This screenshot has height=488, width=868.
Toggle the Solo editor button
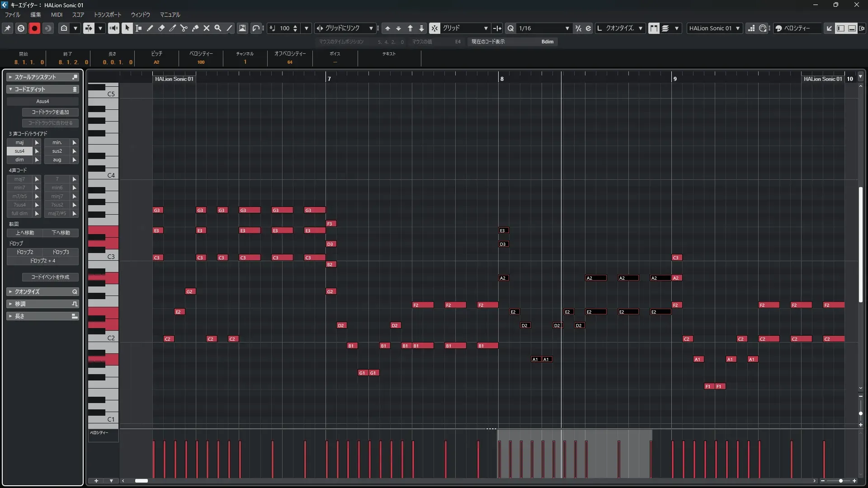[21, 28]
